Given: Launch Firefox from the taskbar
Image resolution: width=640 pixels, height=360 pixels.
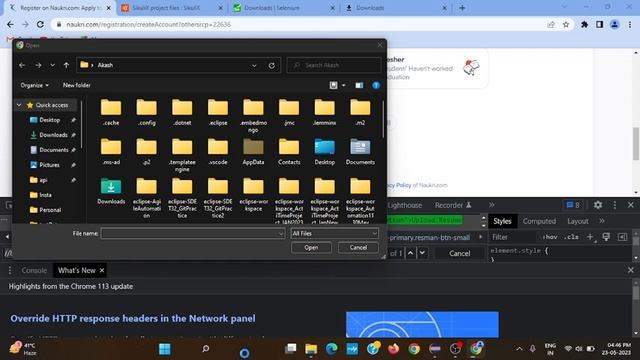Looking at the screenshot, I should [393, 349].
